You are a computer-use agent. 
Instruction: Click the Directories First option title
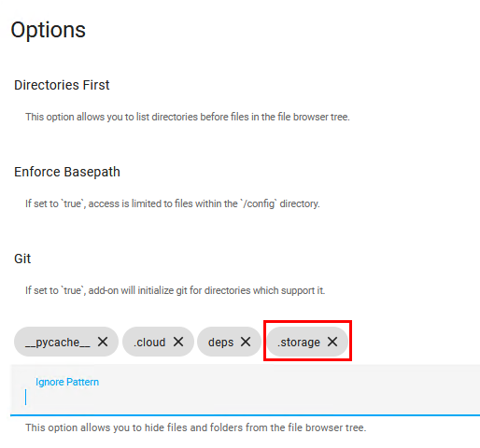point(62,85)
